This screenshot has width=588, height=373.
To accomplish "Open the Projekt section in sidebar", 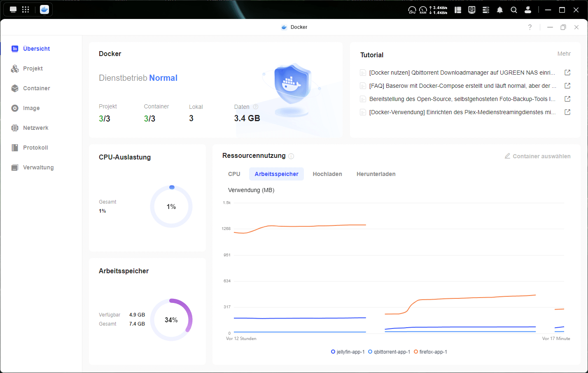I will click(x=33, y=68).
